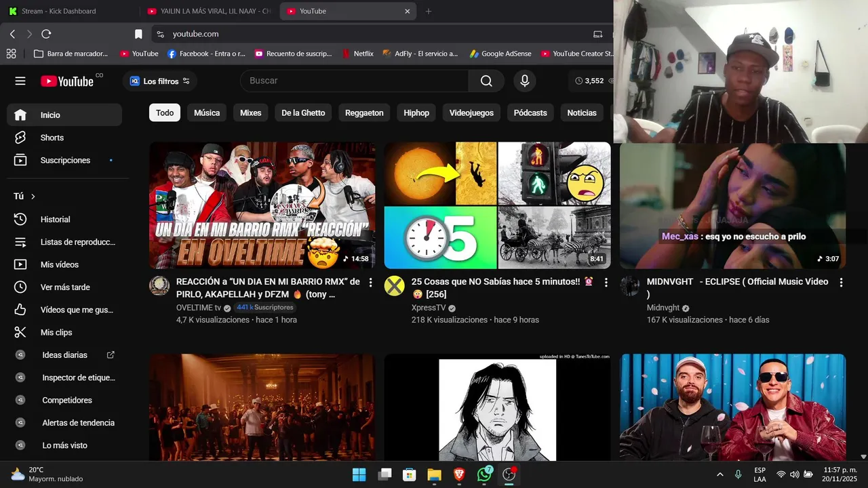Open File Explorer from taskbar
Viewport: 868px width, 488px height.
[x=434, y=474]
